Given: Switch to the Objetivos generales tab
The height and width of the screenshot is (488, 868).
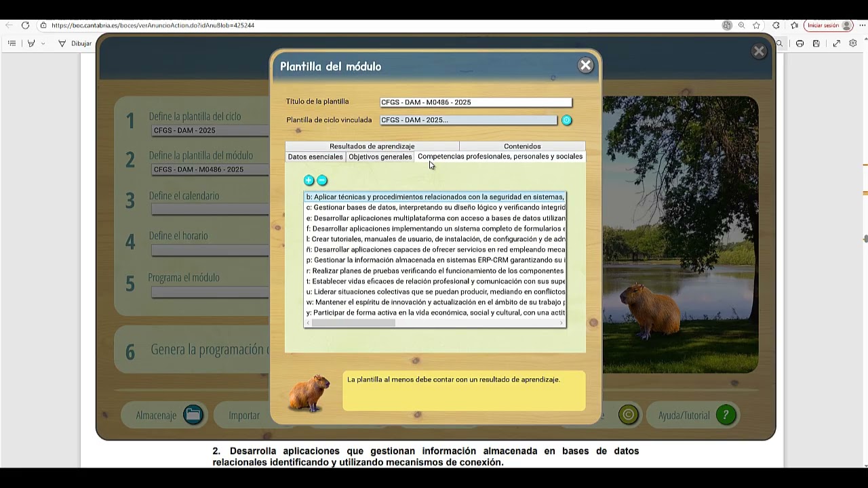Looking at the screenshot, I should [380, 157].
